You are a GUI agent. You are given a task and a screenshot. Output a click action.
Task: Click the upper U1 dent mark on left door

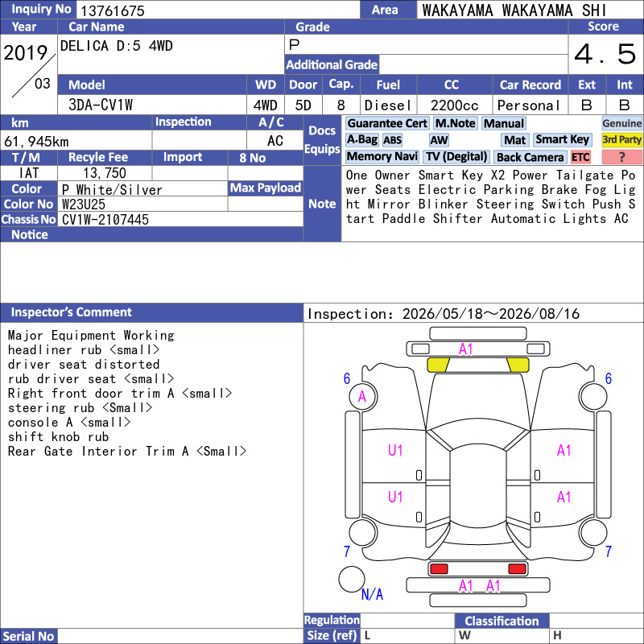click(395, 451)
